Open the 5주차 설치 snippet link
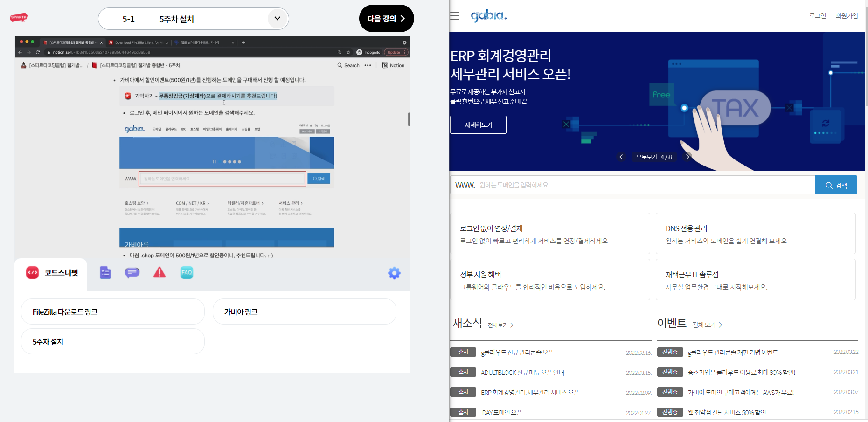The height and width of the screenshot is (422, 868). pos(113,342)
